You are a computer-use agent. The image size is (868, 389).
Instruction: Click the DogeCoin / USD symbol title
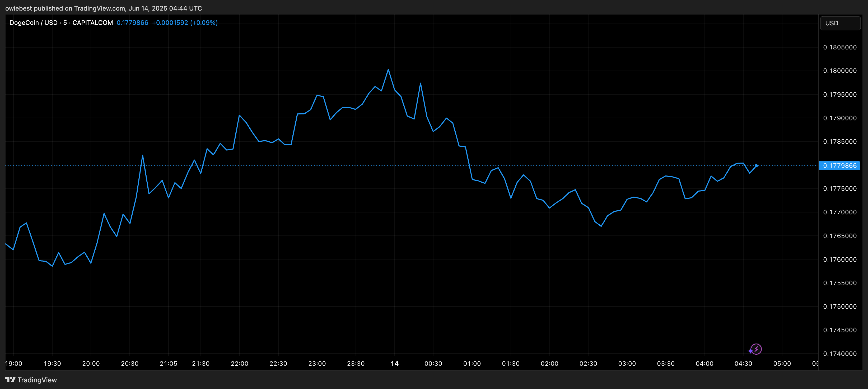(33, 22)
